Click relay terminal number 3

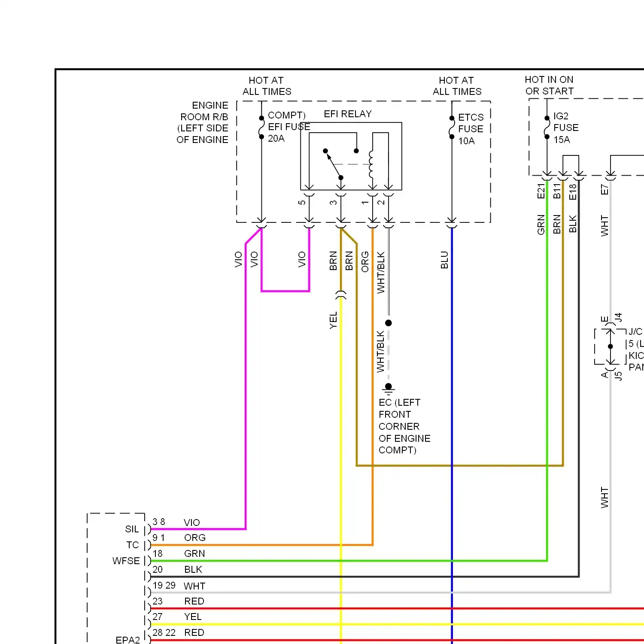333,202
